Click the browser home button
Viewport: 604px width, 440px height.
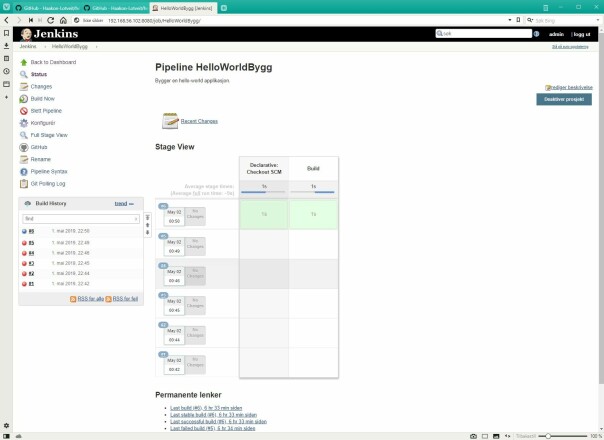click(x=64, y=20)
